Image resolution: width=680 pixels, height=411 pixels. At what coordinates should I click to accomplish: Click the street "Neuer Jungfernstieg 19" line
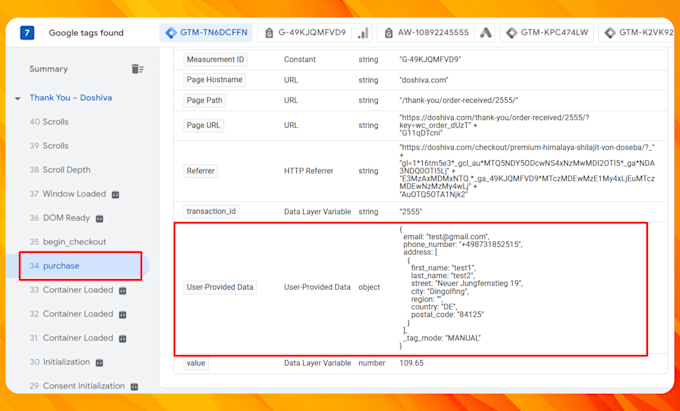tap(467, 284)
